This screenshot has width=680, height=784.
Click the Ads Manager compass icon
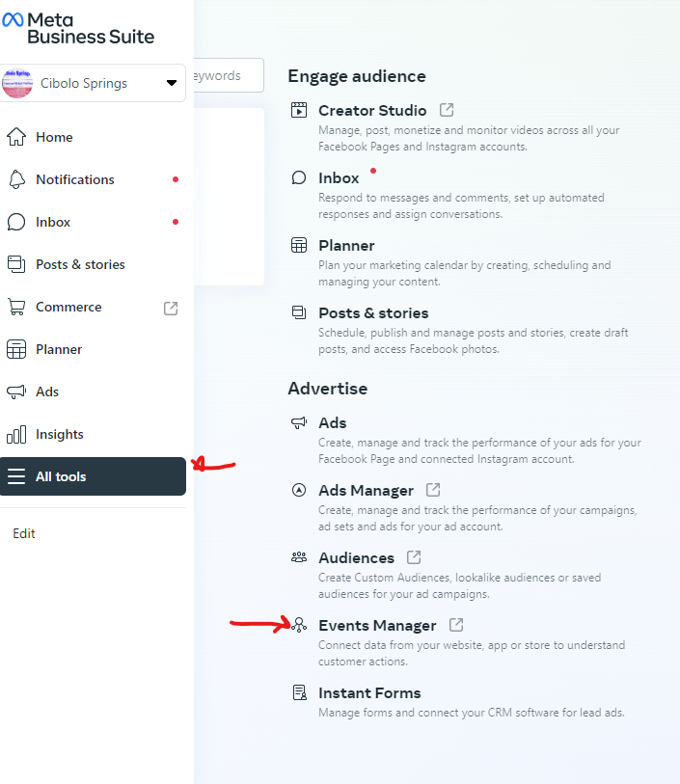pyautogui.click(x=299, y=490)
